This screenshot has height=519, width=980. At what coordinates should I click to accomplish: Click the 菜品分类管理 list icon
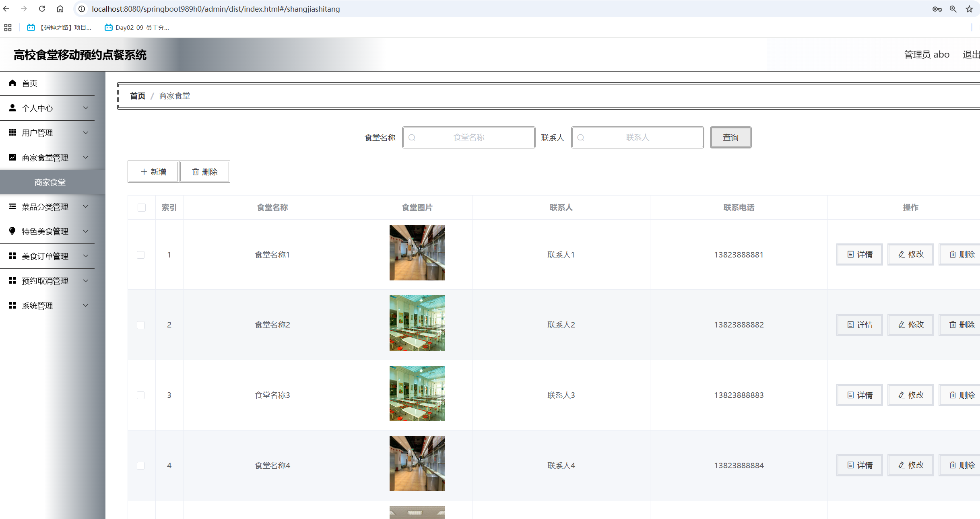click(x=12, y=206)
